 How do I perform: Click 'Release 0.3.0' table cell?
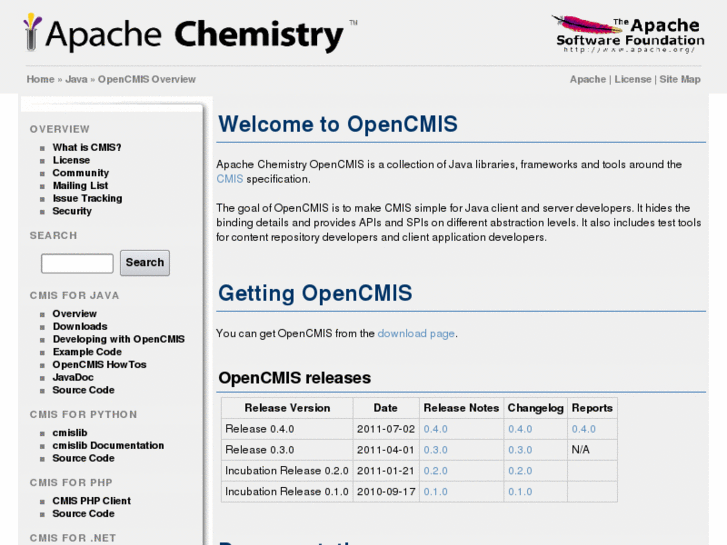[x=287, y=450]
